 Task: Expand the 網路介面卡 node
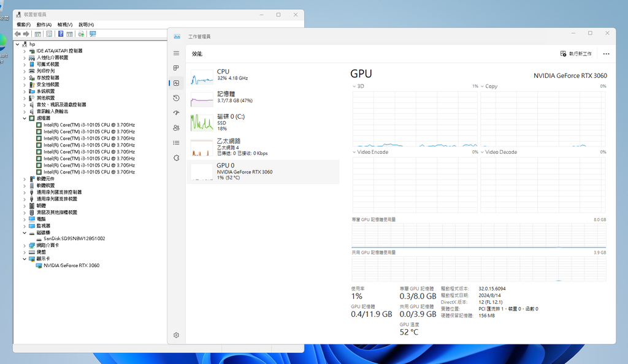pyautogui.click(x=25, y=246)
